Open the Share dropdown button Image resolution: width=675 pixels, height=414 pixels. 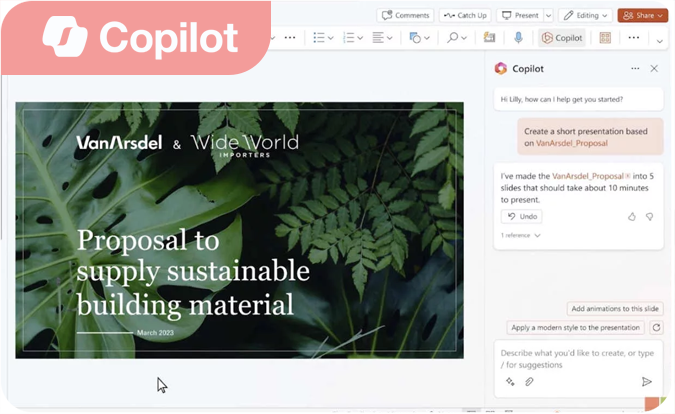click(643, 15)
